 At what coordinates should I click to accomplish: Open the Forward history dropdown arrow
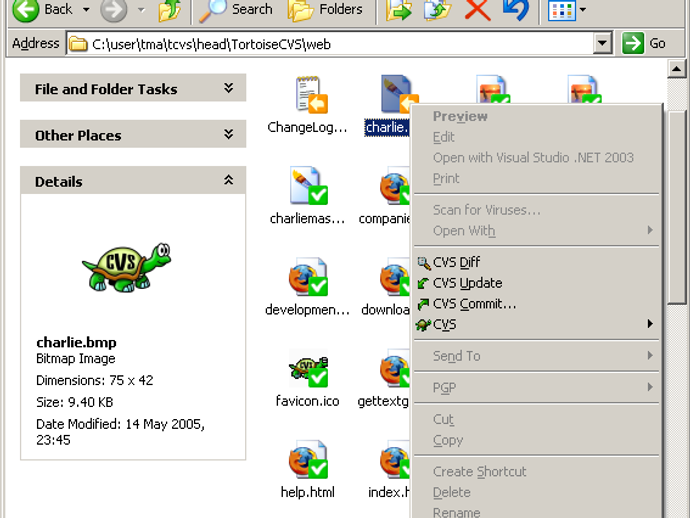click(x=141, y=10)
